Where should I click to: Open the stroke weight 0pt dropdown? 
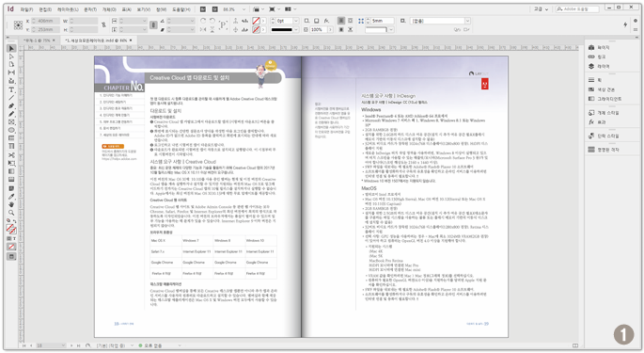coord(296,21)
